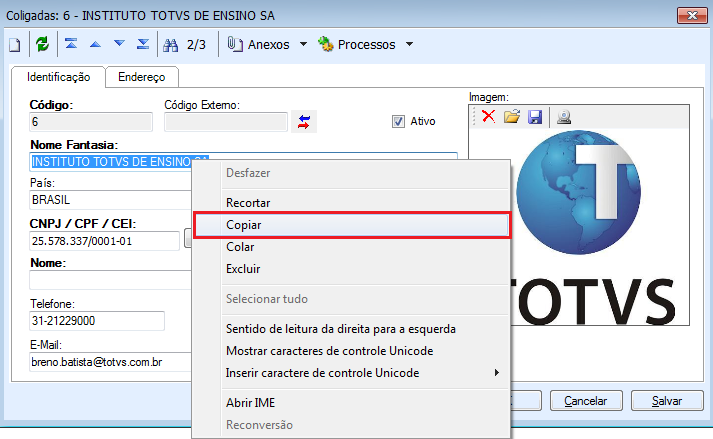Click the Anexos paperclip icon
Viewport: 713px width, 439px height.
click(235, 44)
